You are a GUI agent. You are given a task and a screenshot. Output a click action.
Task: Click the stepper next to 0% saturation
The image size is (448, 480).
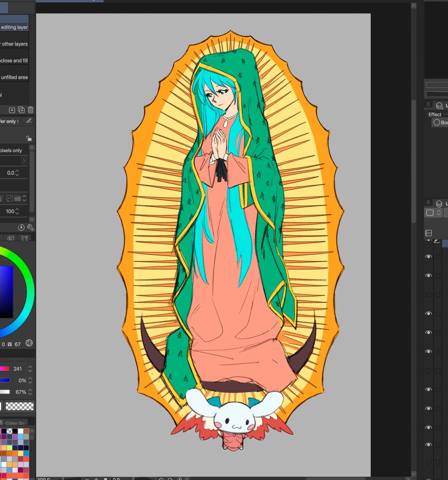[x=30, y=380]
